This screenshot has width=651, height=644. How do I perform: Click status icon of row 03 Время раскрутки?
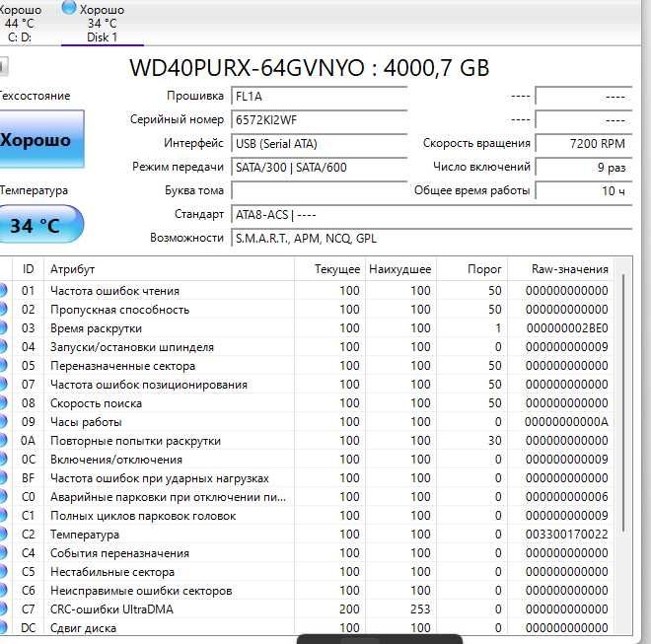click(x=3, y=328)
